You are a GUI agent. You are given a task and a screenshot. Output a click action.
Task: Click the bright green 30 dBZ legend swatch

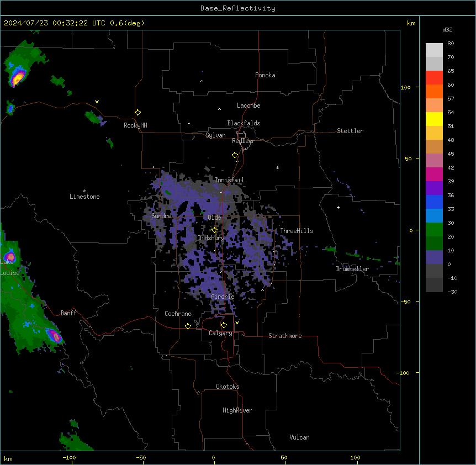pos(434,230)
